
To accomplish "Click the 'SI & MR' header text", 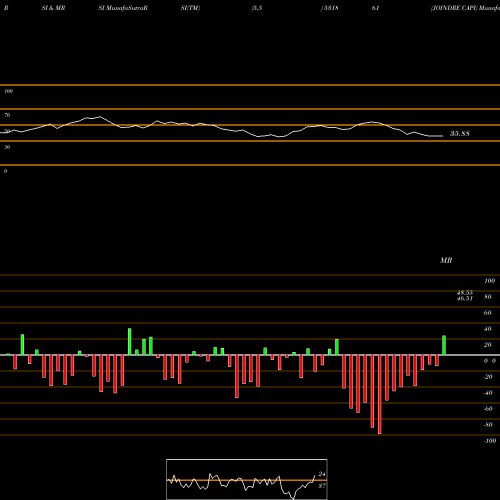I will point(53,8).
